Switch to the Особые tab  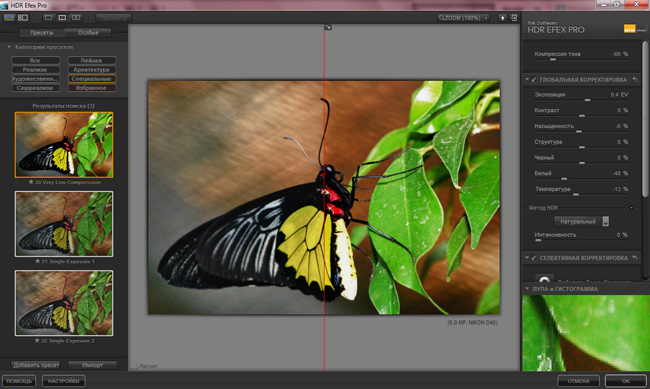88,32
